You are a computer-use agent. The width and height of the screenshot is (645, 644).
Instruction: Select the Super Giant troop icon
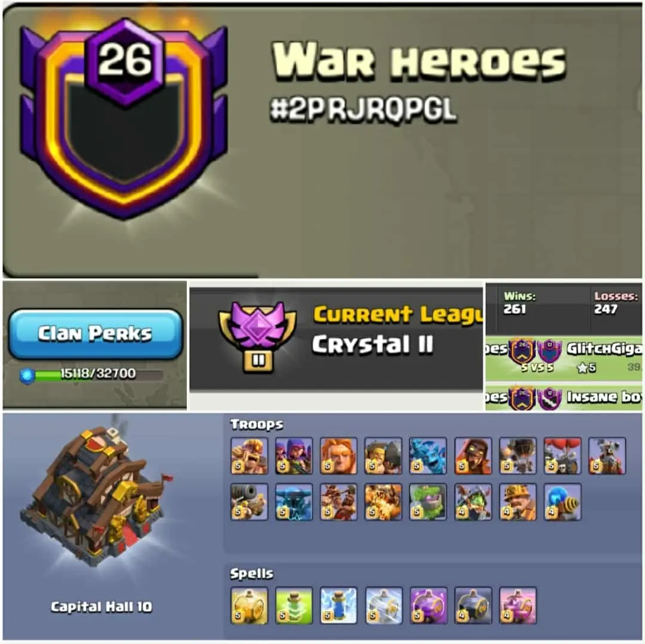click(x=339, y=456)
